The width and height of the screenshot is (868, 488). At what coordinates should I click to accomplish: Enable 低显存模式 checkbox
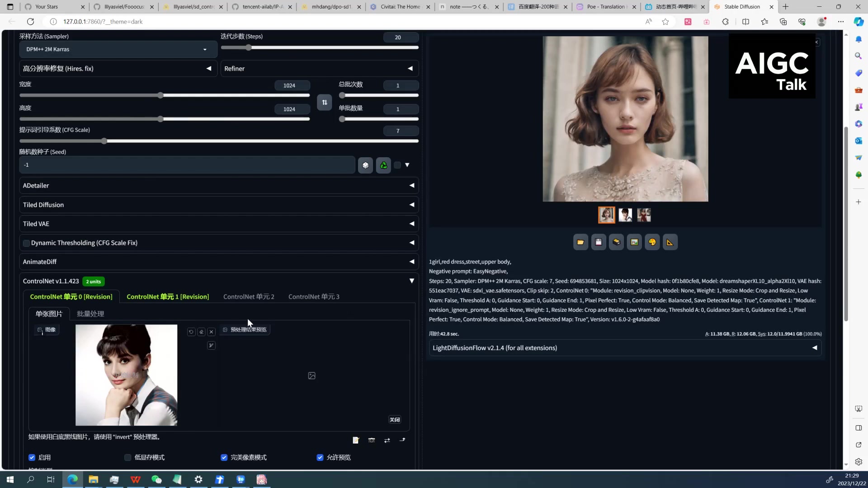click(x=127, y=457)
